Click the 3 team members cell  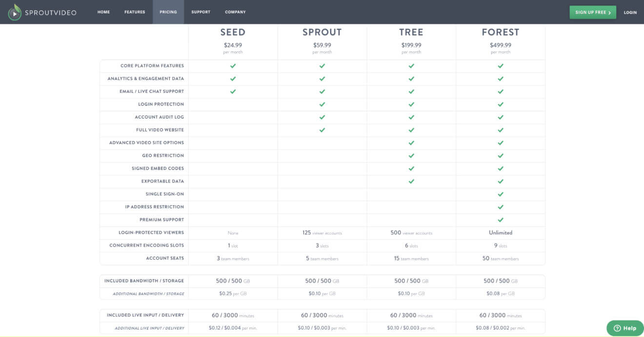[233, 258]
